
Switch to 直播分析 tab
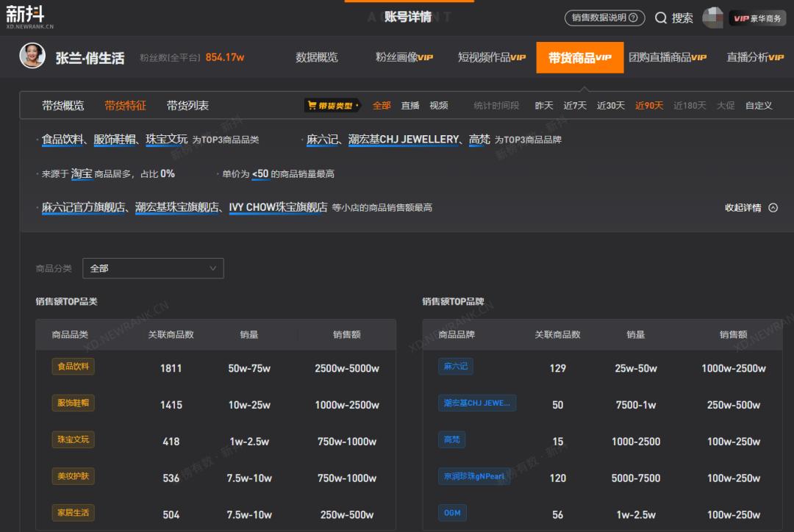pyautogui.click(x=755, y=57)
